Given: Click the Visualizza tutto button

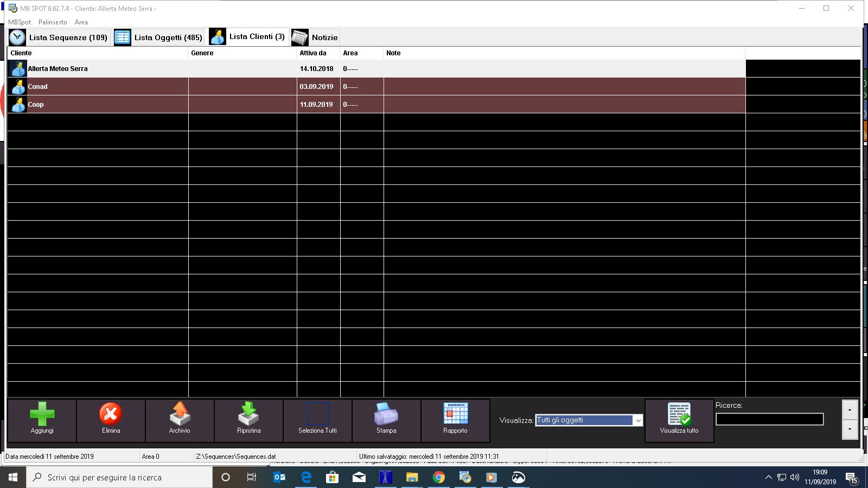Looking at the screenshot, I should coord(679,421).
